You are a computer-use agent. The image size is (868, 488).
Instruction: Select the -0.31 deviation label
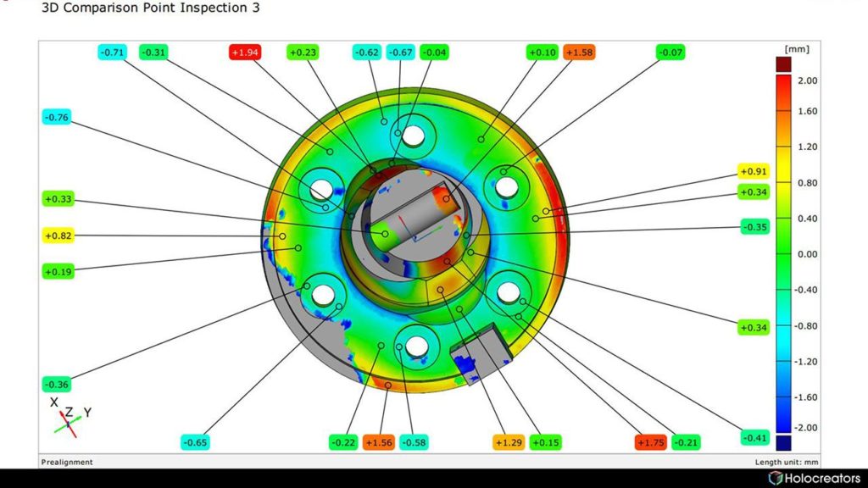coord(153,53)
